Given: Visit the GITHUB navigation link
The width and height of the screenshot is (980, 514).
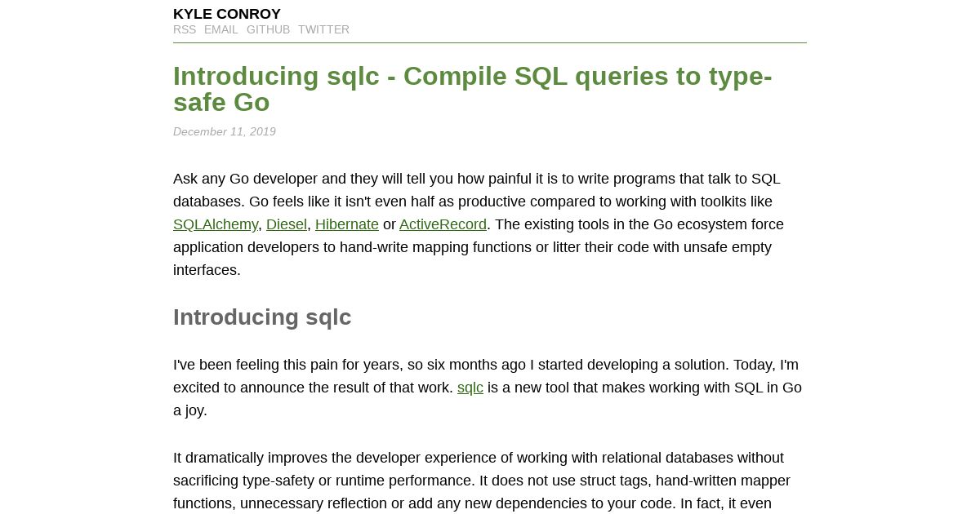Looking at the screenshot, I should [x=268, y=29].
